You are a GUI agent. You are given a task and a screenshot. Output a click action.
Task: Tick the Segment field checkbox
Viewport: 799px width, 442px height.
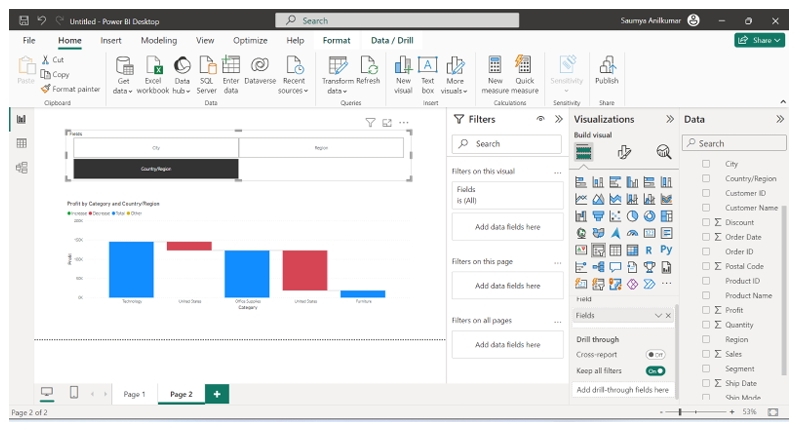[x=706, y=368]
